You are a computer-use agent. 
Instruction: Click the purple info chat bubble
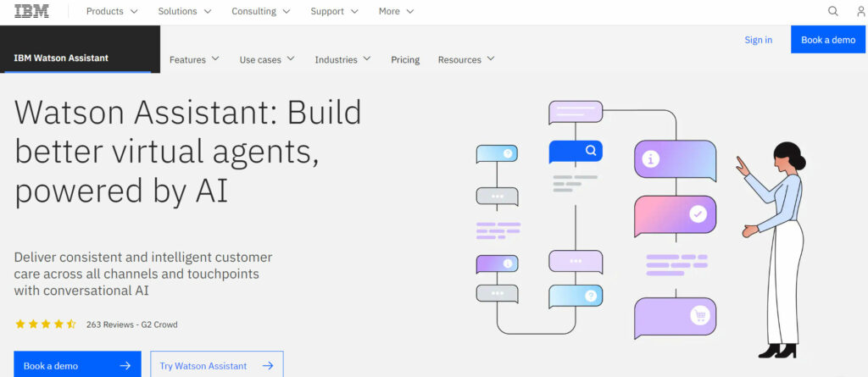(675, 159)
